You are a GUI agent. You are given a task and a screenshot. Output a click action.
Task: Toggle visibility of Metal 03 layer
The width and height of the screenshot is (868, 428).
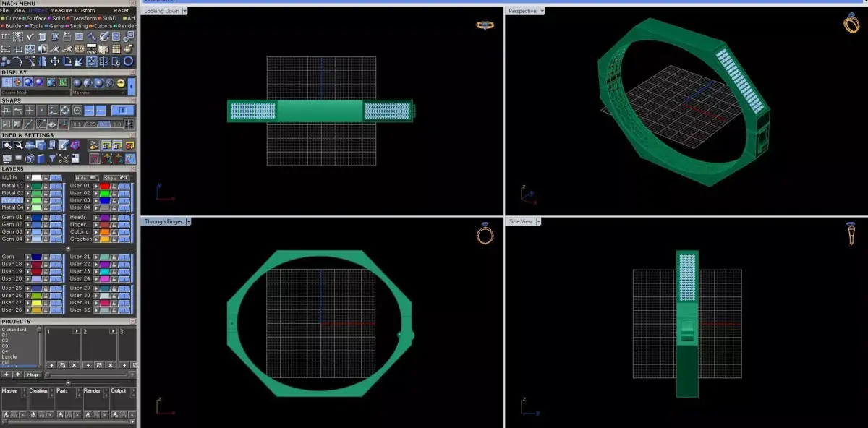pyautogui.click(x=56, y=200)
